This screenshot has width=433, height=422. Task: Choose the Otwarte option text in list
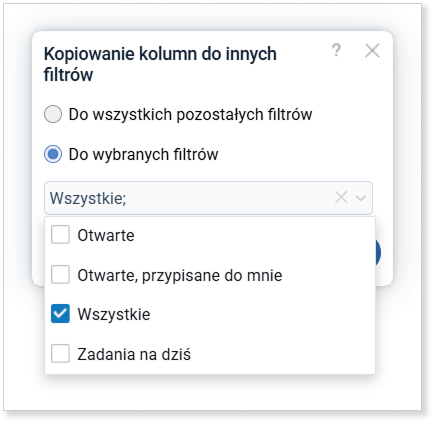pos(106,235)
